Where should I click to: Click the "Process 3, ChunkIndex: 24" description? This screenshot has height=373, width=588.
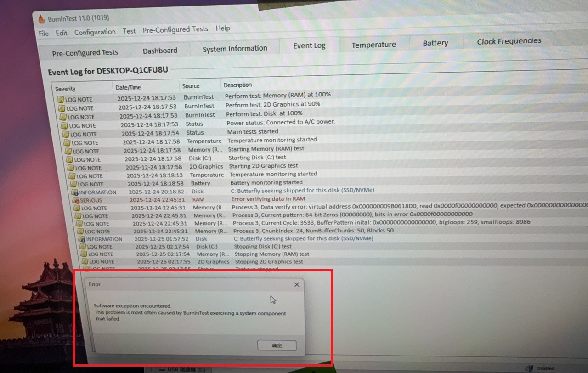314,231
